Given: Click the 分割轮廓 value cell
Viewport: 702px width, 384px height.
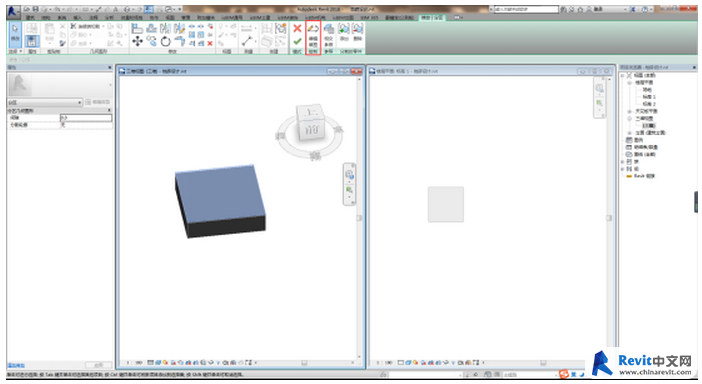Looking at the screenshot, I should [86, 125].
